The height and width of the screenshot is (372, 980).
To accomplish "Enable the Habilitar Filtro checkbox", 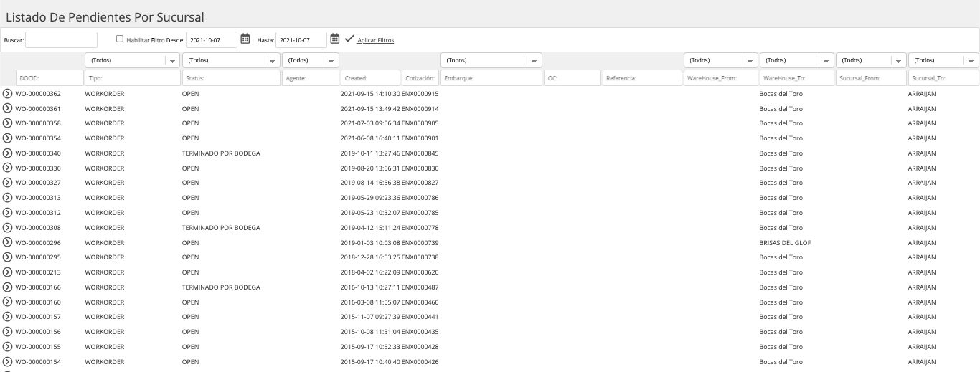I will coord(120,39).
